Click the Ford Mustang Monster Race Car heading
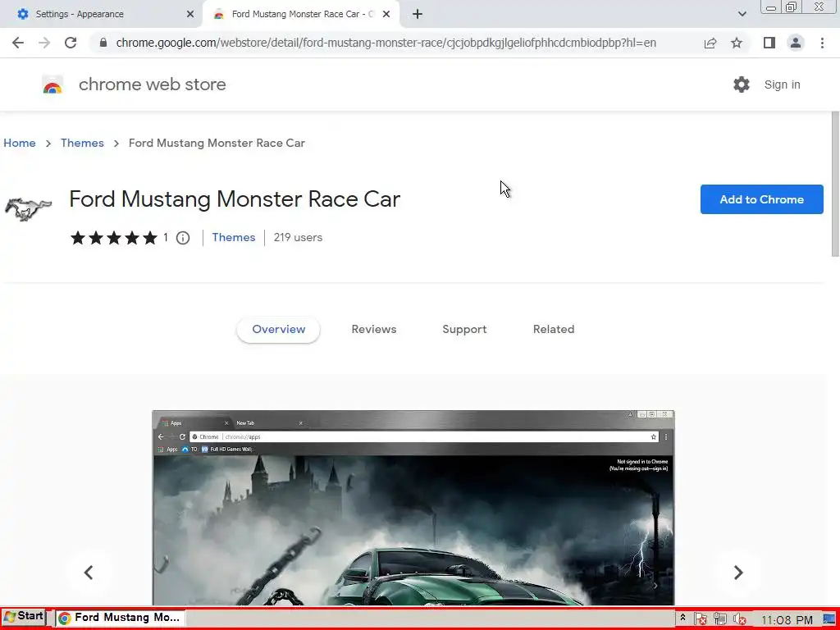This screenshot has width=840, height=630. [235, 199]
